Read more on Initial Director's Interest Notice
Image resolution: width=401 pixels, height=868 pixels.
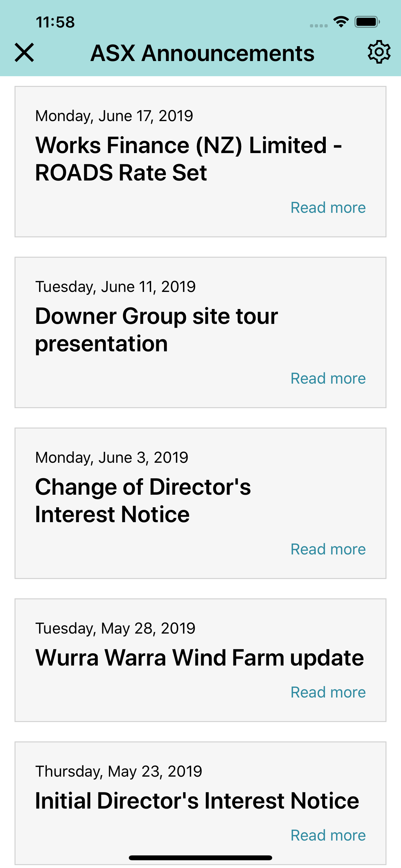point(328,835)
